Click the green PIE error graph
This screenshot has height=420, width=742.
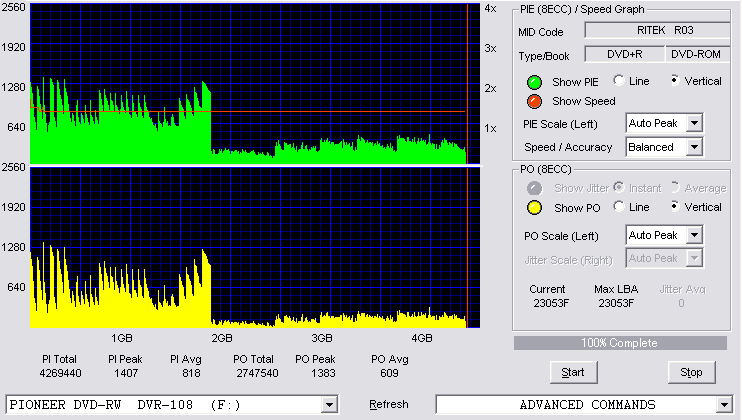click(x=255, y=84)
